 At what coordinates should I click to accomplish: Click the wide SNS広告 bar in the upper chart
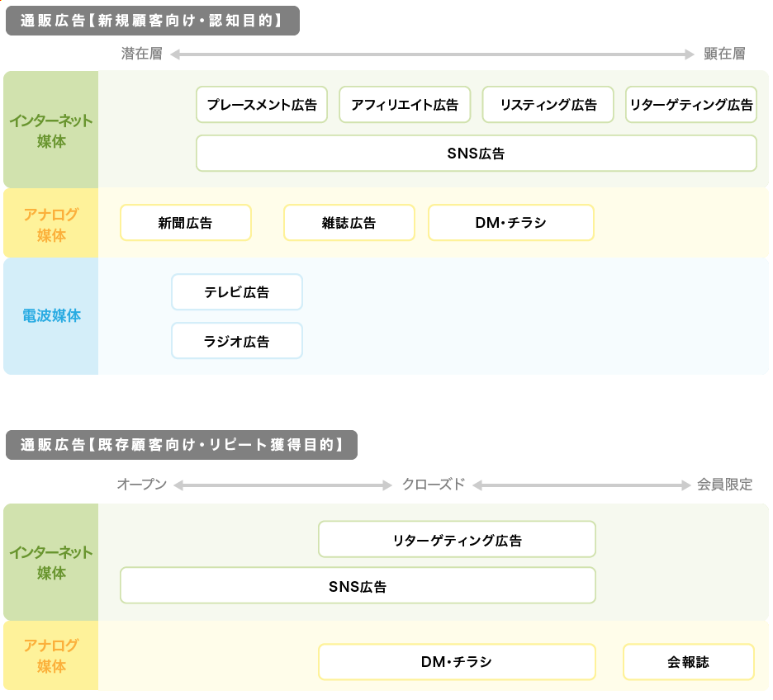coord(477,154)
